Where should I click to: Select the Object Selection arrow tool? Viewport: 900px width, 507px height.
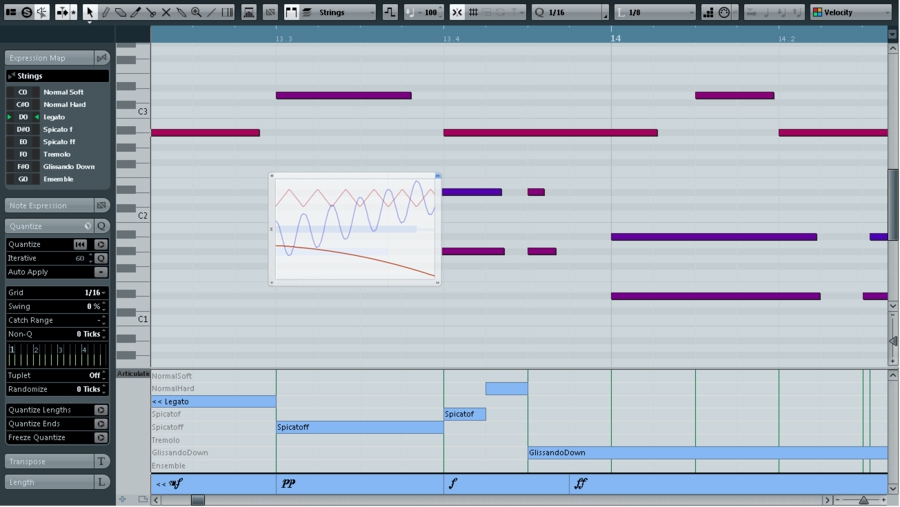(89, 12)
